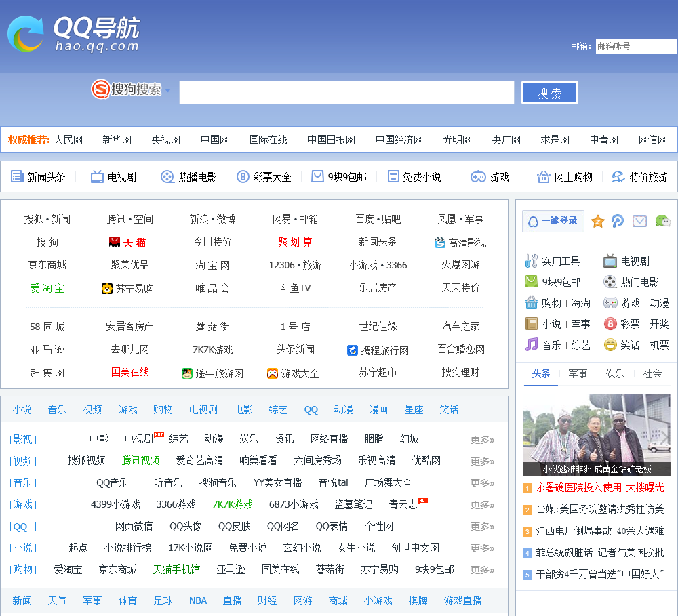Click the 电视剧 TV icon in category bar
Screen dimensions: 678x616
[97, 176]
